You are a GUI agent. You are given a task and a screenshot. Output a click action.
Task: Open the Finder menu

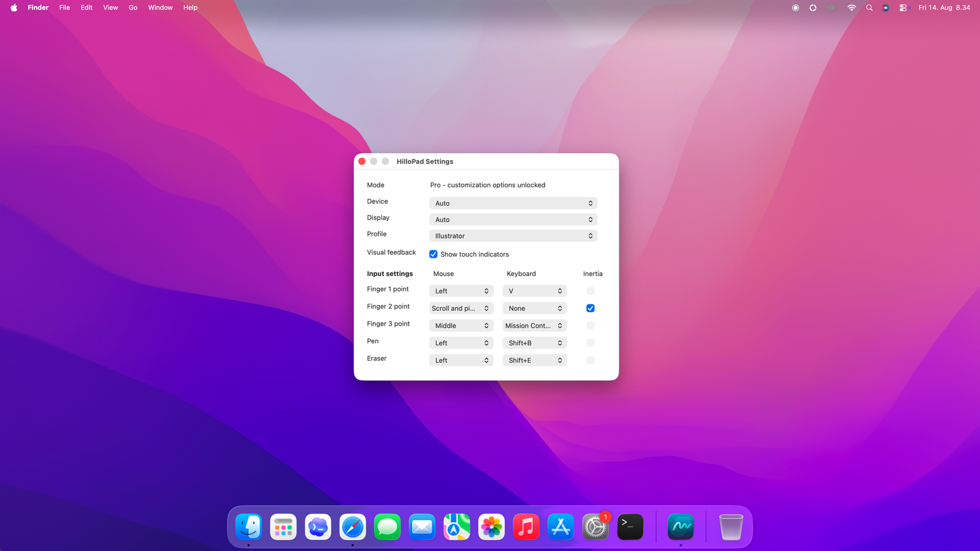[38, 8]
